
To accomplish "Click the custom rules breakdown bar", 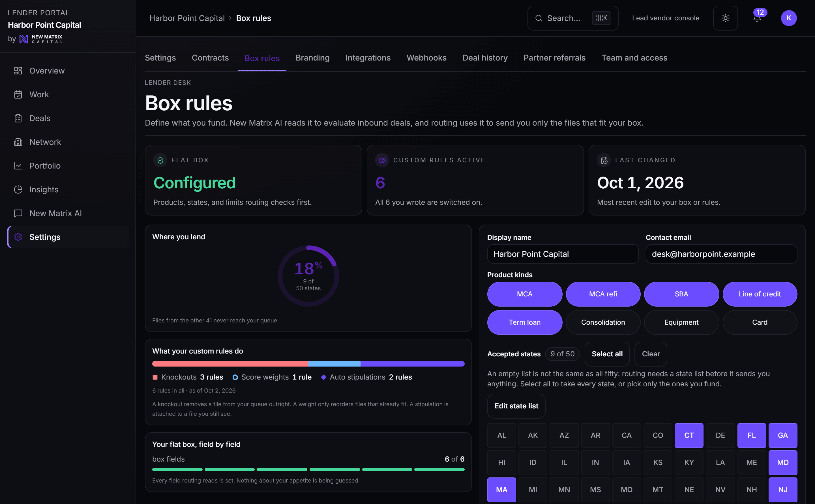I will click(x=308, y=364).
